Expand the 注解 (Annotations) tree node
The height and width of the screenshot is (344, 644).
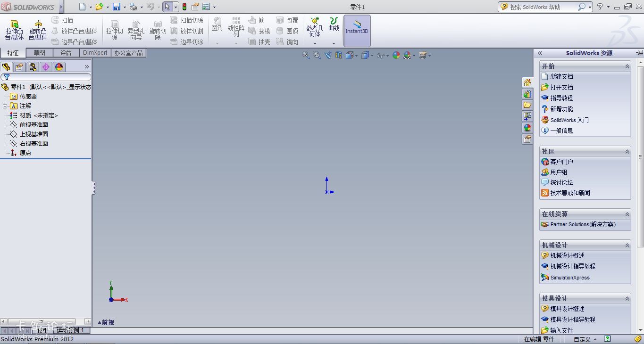pos(5,106)
